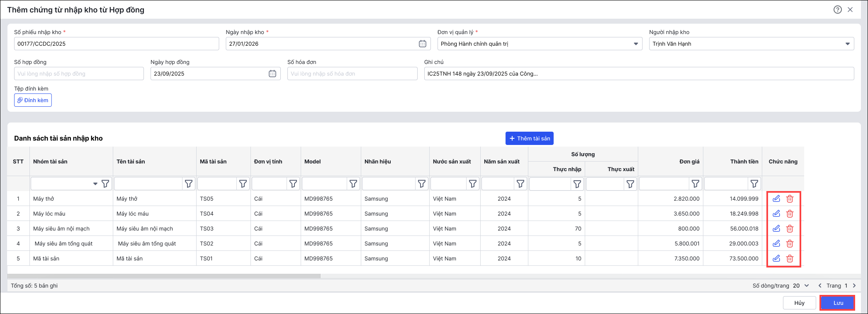Attach a file with Đính kèm
Image resolution: width=868 pixels, height=314 pixels.
(x=33, y=100)
